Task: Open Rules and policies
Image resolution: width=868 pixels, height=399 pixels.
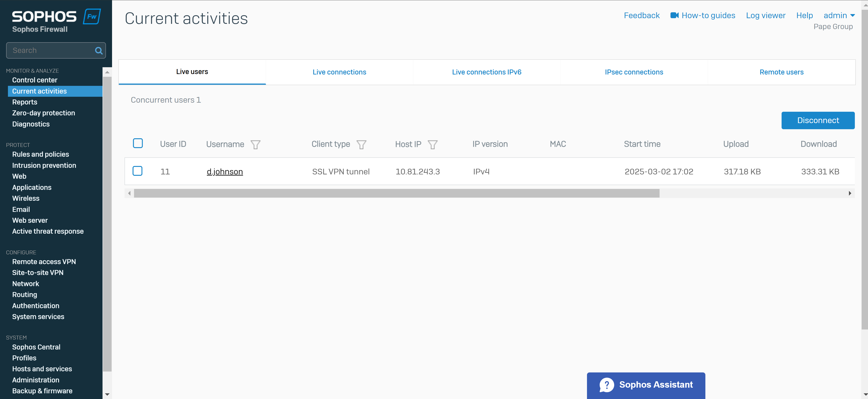Action: coord(40,154)
